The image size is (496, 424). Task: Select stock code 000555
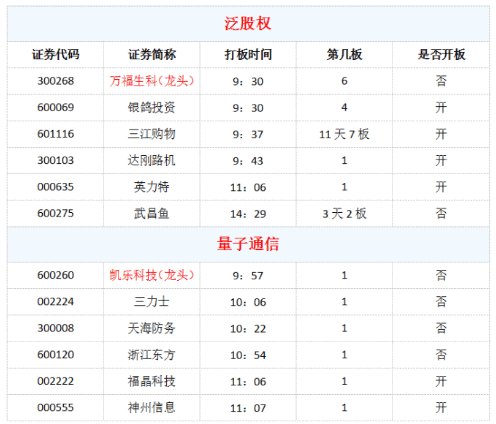click(56, 408)
